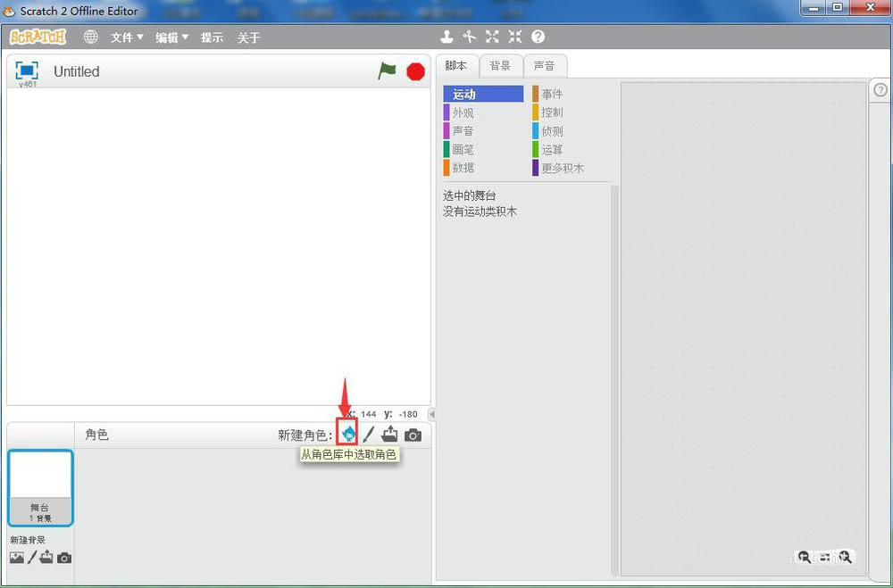Open the 文件 menu

(x=125, y=37)
